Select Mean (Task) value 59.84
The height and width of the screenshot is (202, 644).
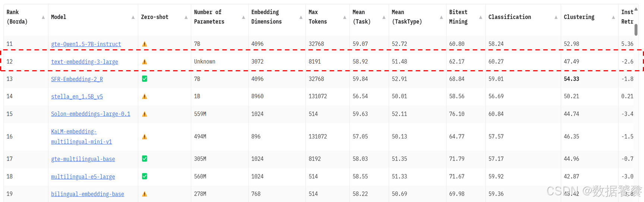pyautogui.click(x=360, y=79)
